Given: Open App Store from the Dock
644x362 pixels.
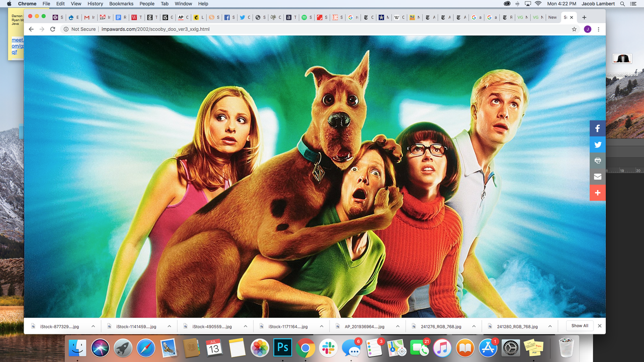Looking at the screenshot, I should click(x=488, y=347).
